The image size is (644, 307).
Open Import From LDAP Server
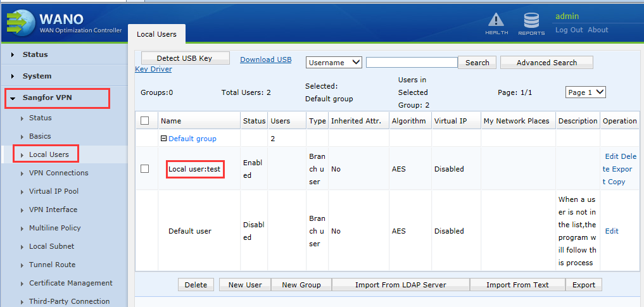[x=400, y=285]
